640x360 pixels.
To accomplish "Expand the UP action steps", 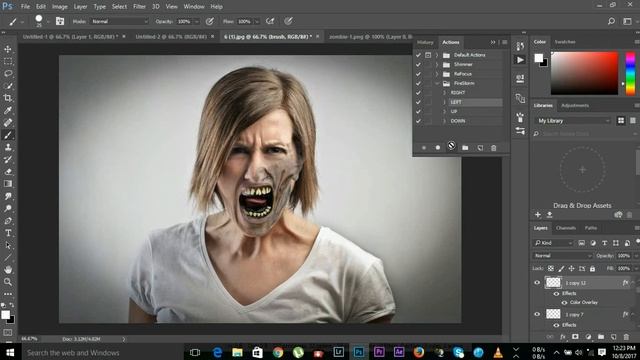I will pos(444,111).
